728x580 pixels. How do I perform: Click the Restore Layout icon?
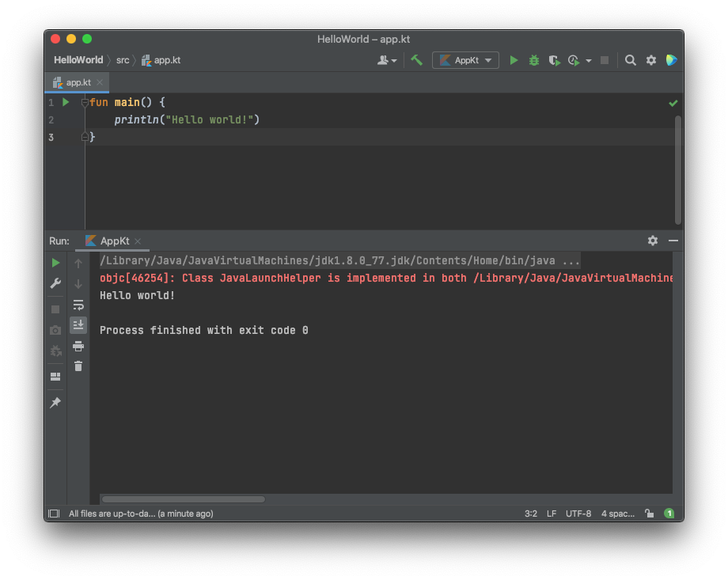click(x=55, y=377)
